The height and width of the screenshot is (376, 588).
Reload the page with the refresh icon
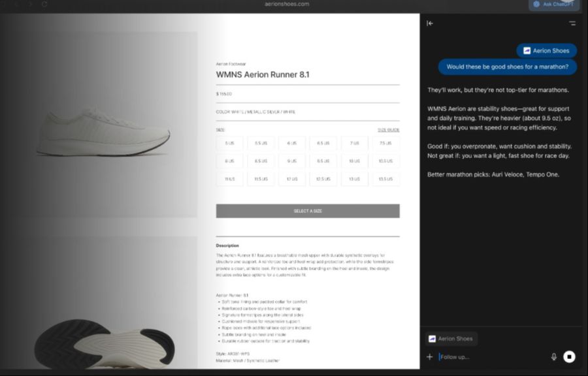(44, 4)
